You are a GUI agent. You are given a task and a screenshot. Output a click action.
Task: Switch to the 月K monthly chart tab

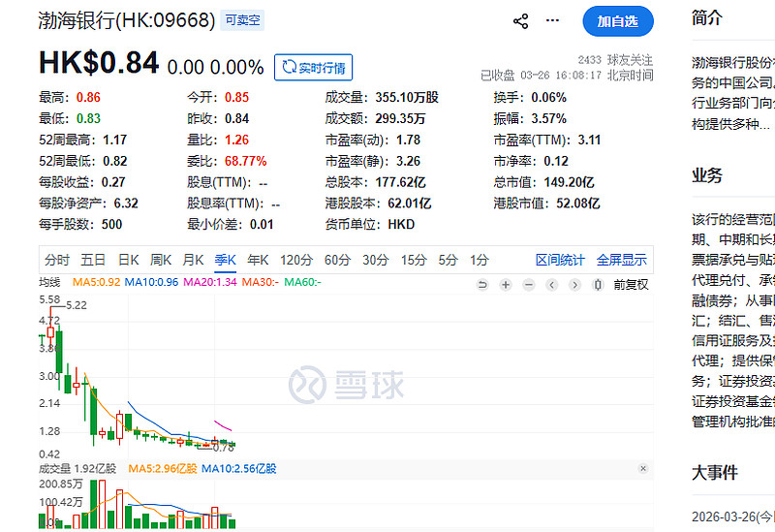click(x=193, y=260)
